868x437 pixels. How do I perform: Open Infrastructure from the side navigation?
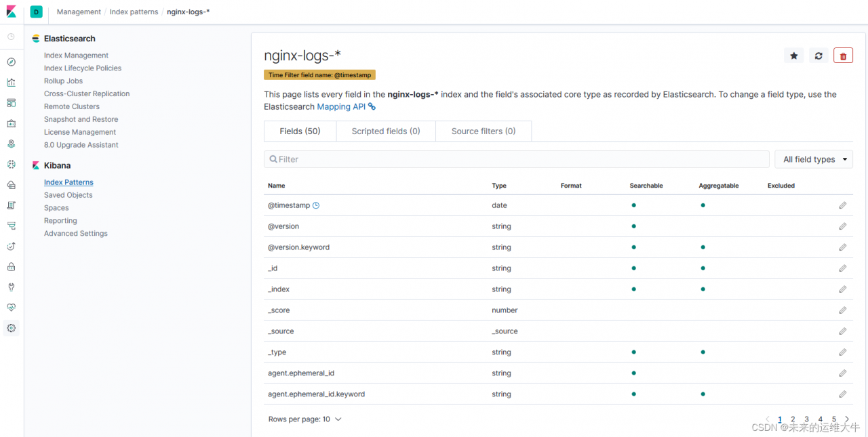11,185
